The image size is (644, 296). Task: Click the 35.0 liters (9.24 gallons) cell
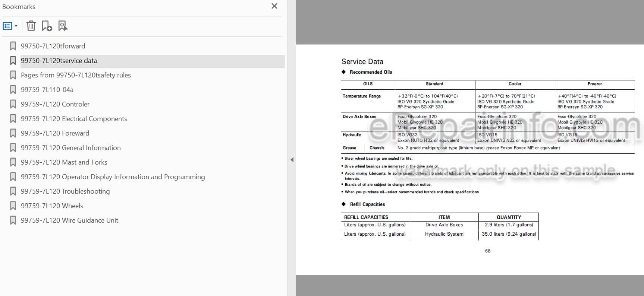509,234
